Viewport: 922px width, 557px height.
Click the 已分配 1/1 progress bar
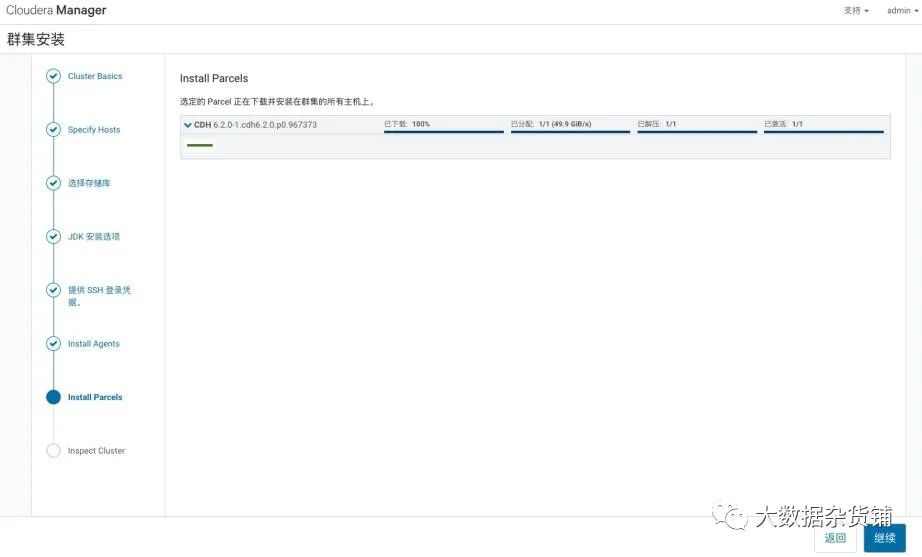click(x=570, y=132)
